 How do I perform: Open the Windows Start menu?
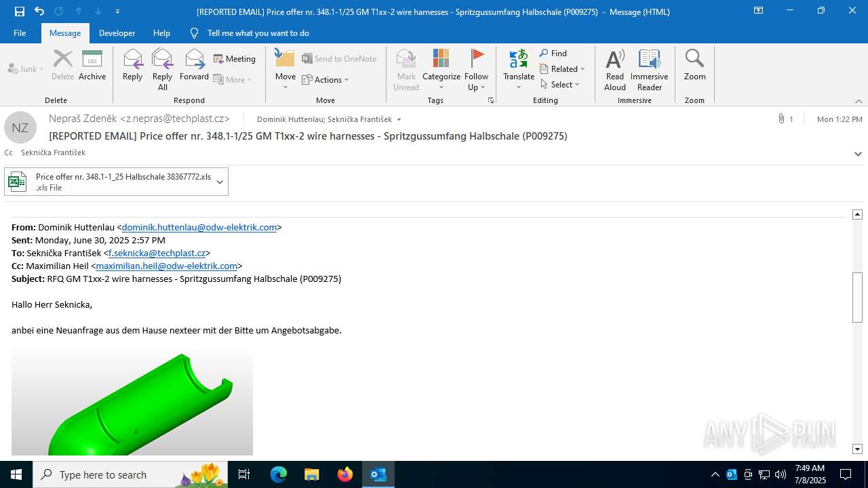[x=16, y=474]
